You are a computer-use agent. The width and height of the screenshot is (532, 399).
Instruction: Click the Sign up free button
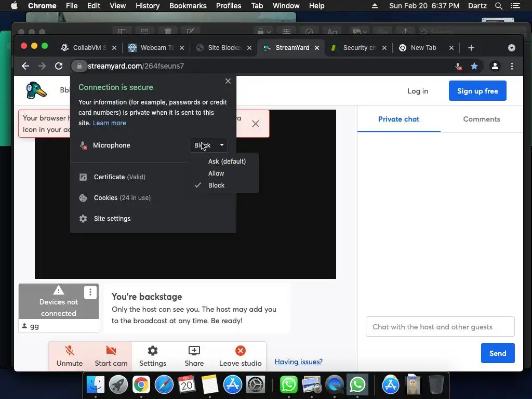tap(477, 90)
